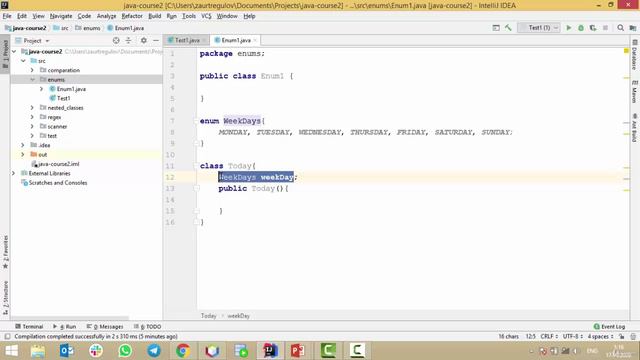Open the Refactor menu

(x=132, y=16)
